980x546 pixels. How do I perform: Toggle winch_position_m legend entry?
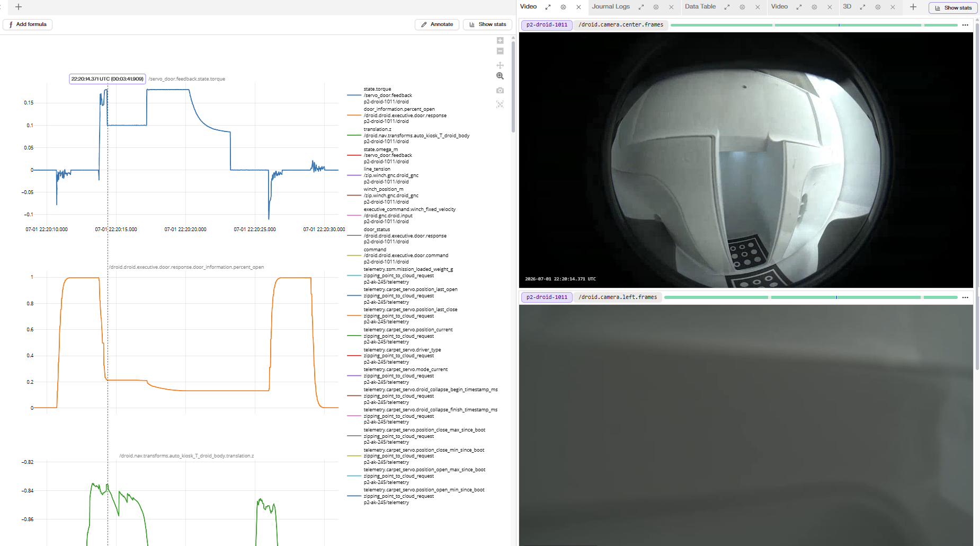tap(383, 196)
